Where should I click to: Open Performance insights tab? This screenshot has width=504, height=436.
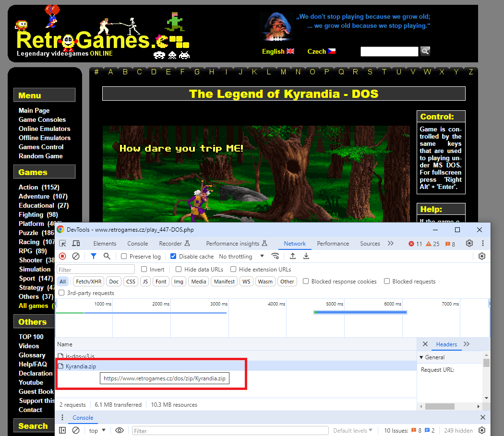(237, 244)
